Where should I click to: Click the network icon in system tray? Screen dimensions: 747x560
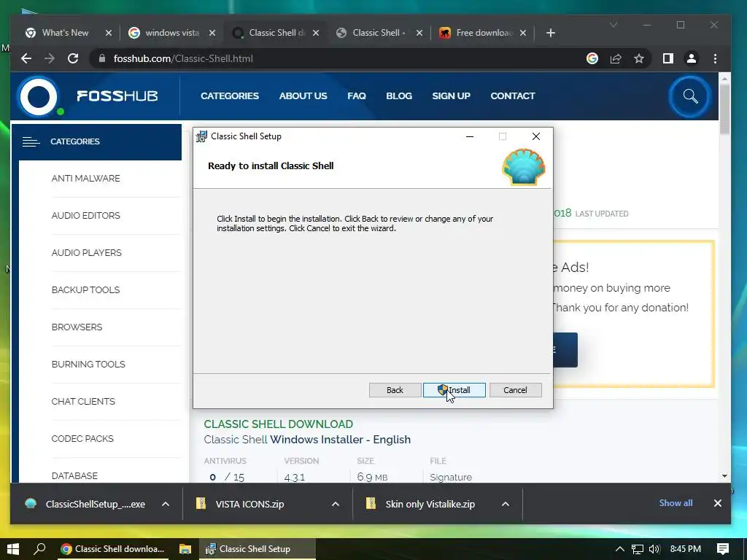pos(637,549)
